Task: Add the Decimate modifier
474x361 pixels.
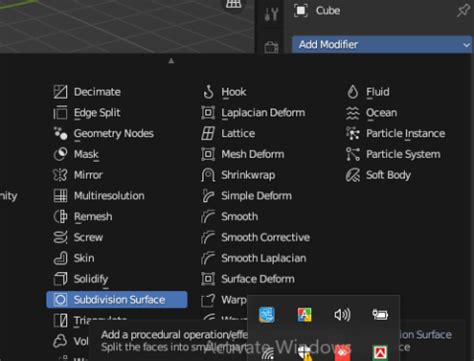Action: click(x=87, y=92)
